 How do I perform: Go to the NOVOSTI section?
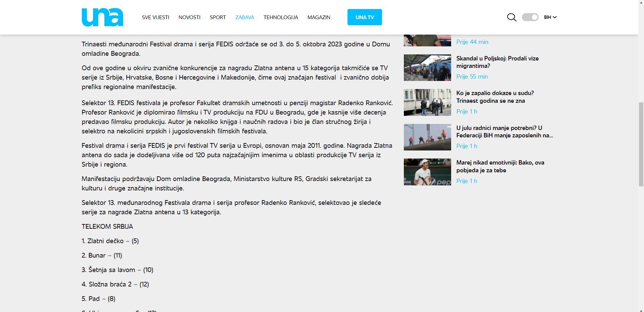189,17
